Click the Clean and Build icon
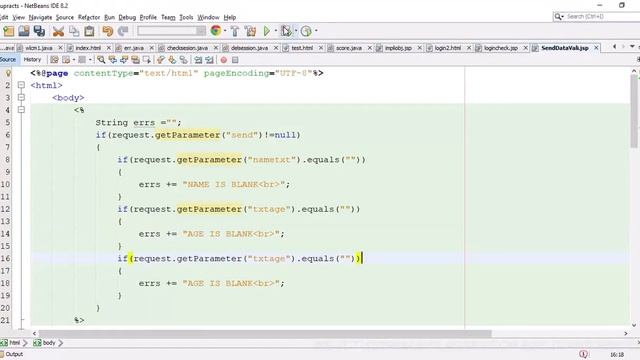Viewport: 640px width, 360px height. click(x=250, y=31)
